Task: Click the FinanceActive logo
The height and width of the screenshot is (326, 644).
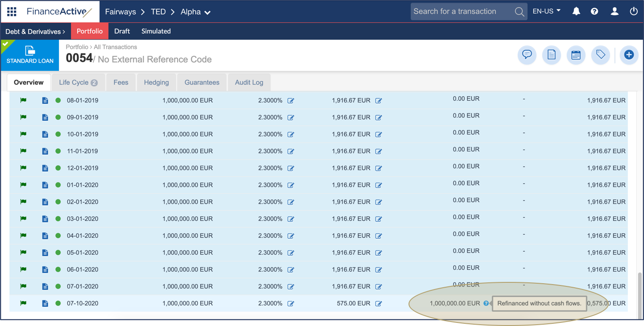Action: [x=59, y=12]
